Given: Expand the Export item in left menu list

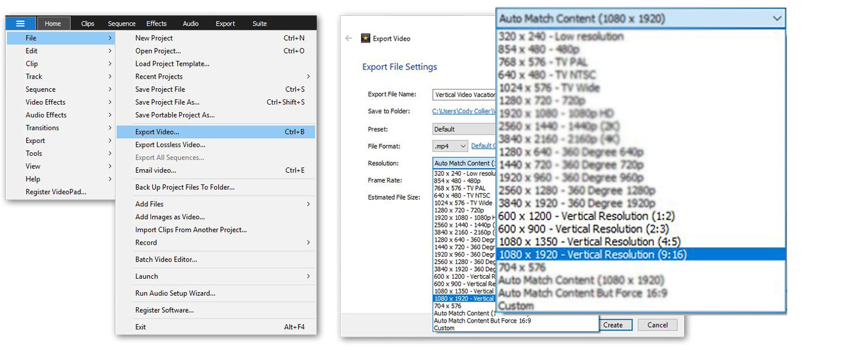Looking at the screenshot, I should pos(61,140).
